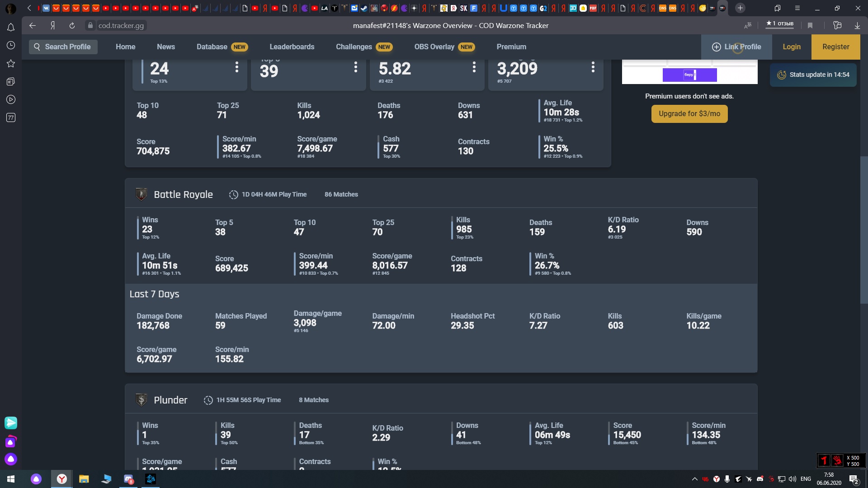
Task: Open the Premium page
Action: pyautogui.click(x=511, y=47)
